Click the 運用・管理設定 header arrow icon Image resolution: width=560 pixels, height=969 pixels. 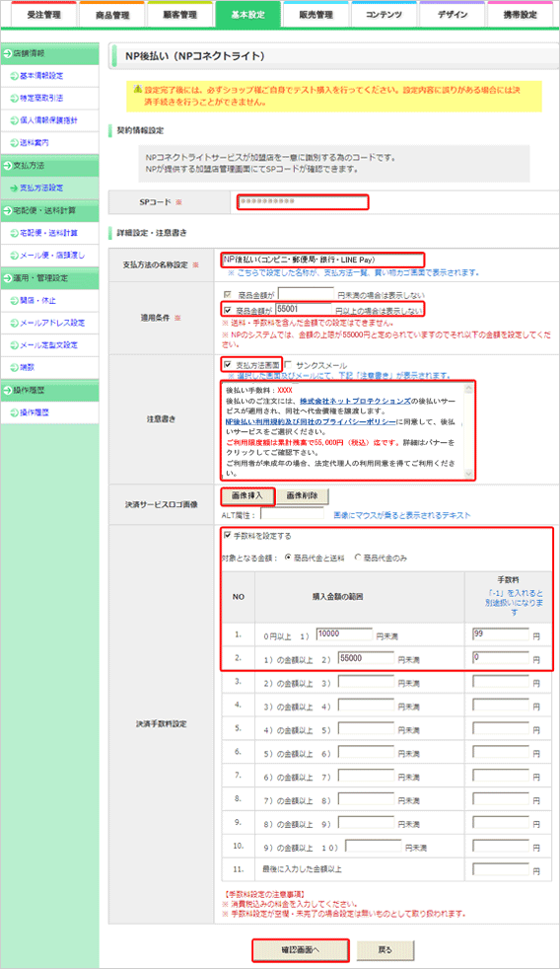[8, 278]
